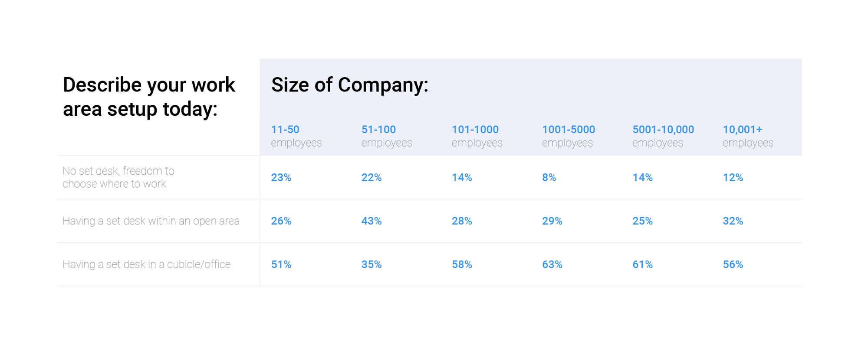Screen dimensions: 868x345
Task: Select the 51-100 employees column header
Action: click(x=386, y=136)
